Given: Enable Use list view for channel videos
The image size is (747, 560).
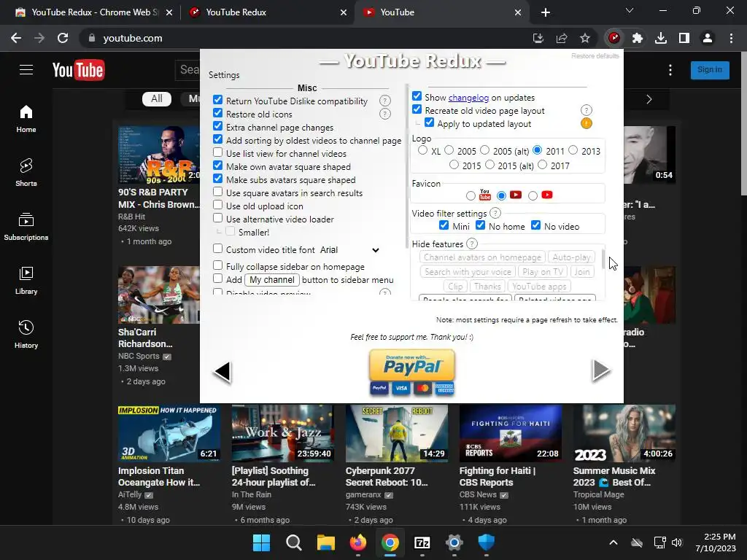Looking at the screenshot, I should [217, 152].
